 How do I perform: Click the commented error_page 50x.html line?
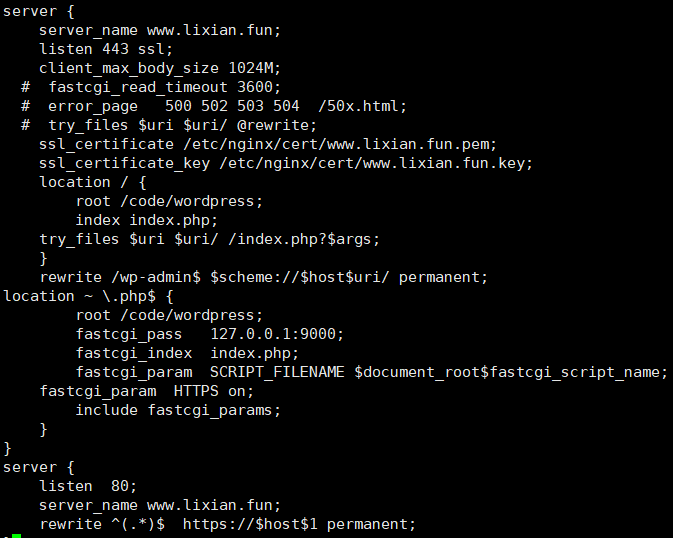214,106
